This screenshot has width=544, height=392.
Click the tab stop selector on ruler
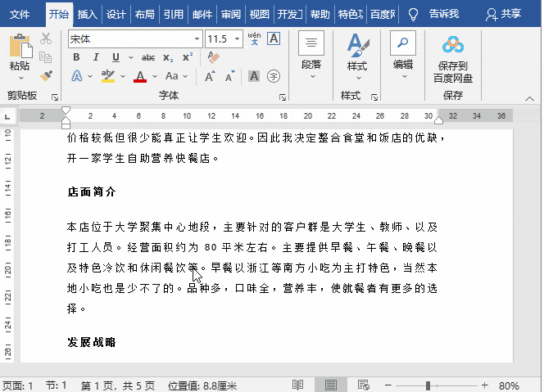point(7,116)
